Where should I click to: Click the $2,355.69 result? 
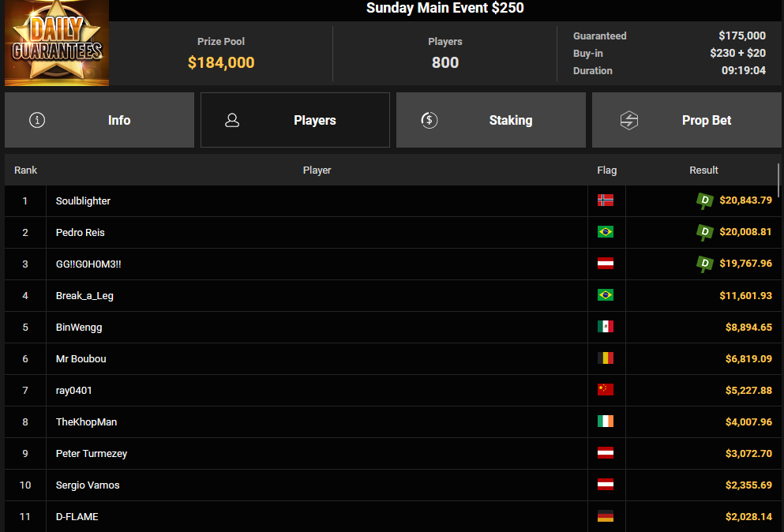(748, 485)
